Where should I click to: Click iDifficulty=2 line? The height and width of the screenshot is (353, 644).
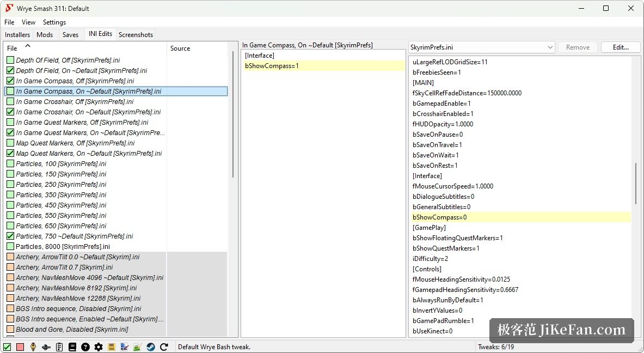431,258
